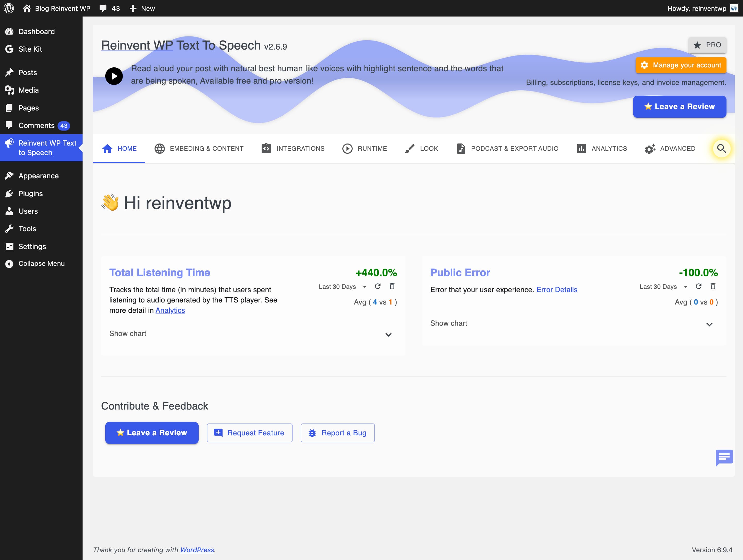Click the WordPress logo in admin bar
This screenshot has width=743, height=560.
click(x=9, y=9)
